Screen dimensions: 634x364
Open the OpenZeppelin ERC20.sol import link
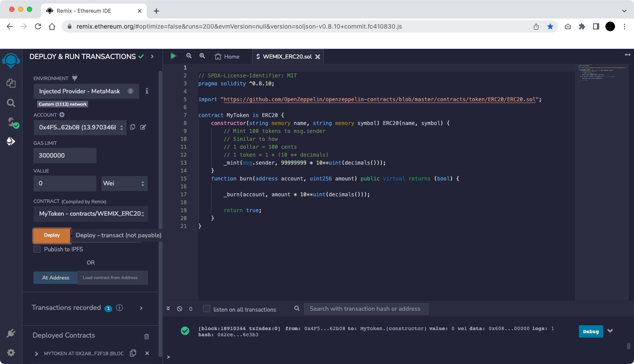click(x=380, y=99)
